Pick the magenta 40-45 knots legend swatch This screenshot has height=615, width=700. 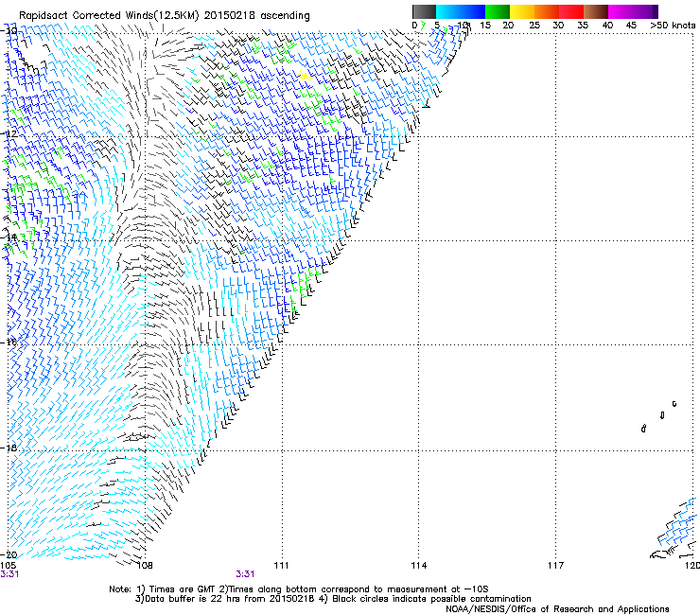[621, 11]
